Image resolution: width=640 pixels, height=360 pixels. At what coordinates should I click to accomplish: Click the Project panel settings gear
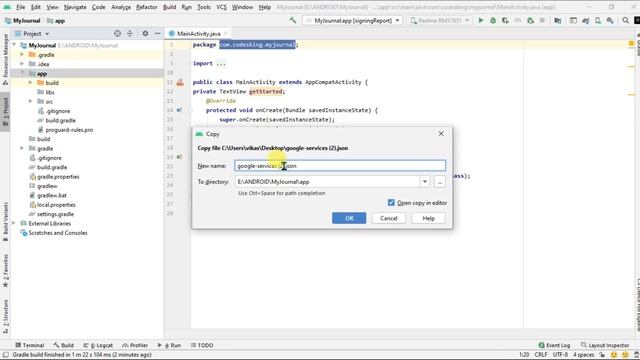tap(145, 33)
